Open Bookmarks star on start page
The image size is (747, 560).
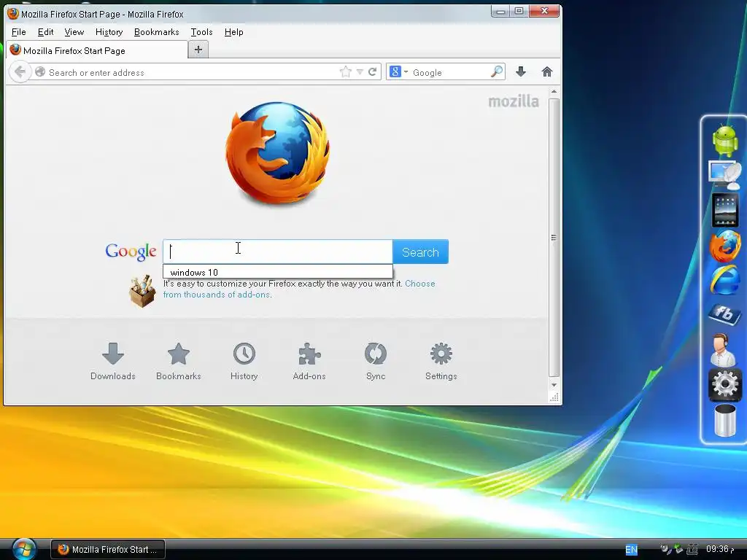pyautogui.click(x=179, y=362)
